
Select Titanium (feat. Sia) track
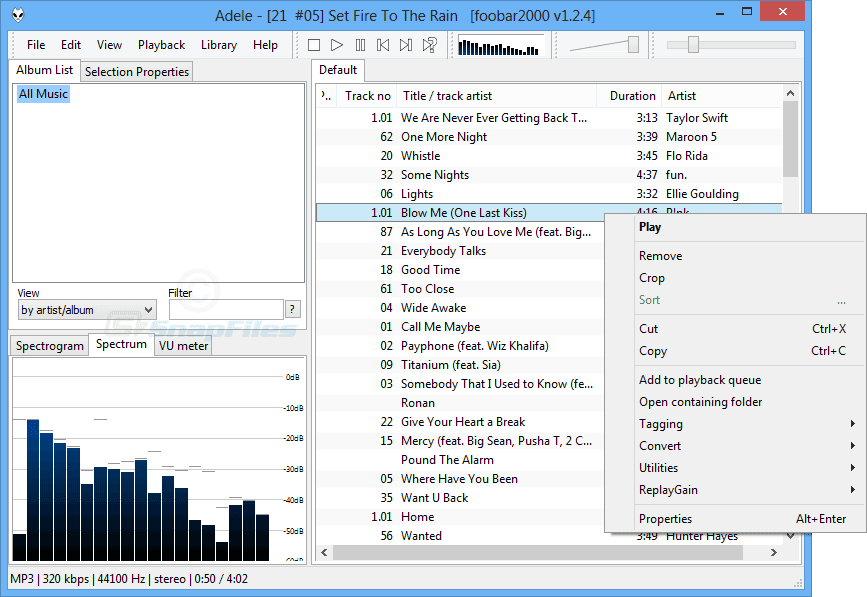tap(461, 365)
